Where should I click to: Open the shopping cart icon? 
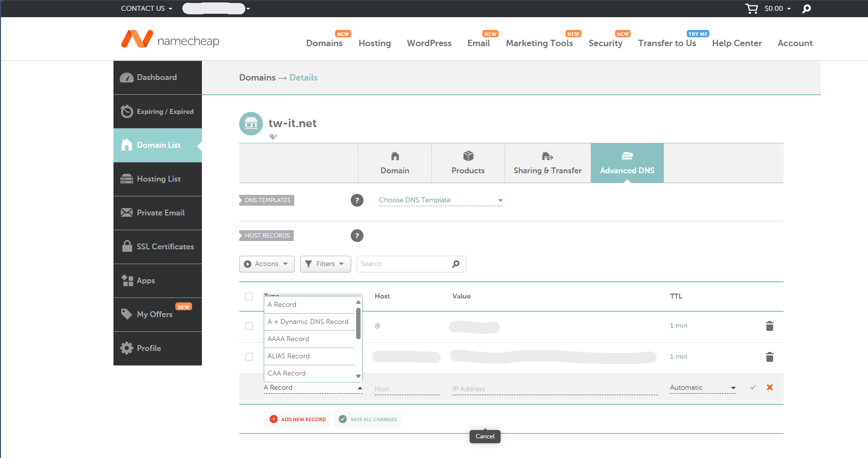pos(751,8)
